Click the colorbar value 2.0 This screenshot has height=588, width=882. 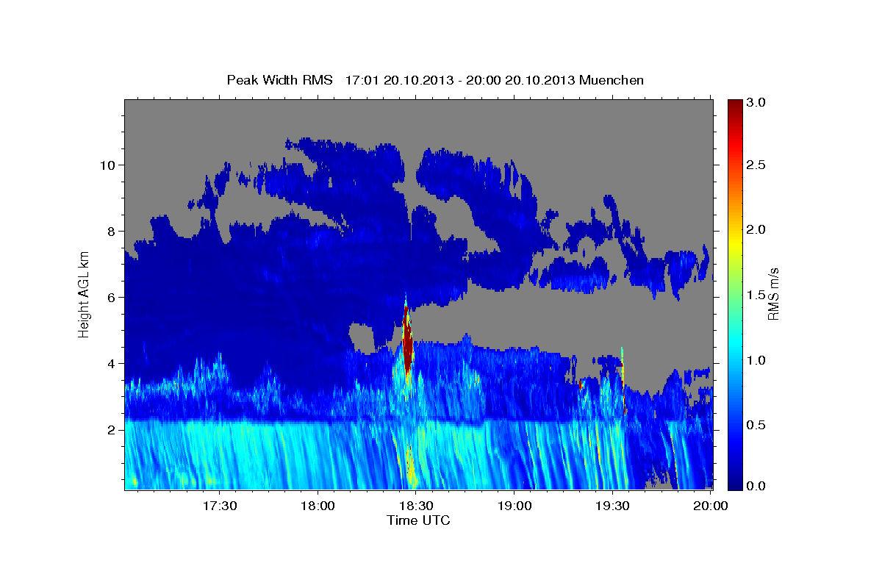757,230
